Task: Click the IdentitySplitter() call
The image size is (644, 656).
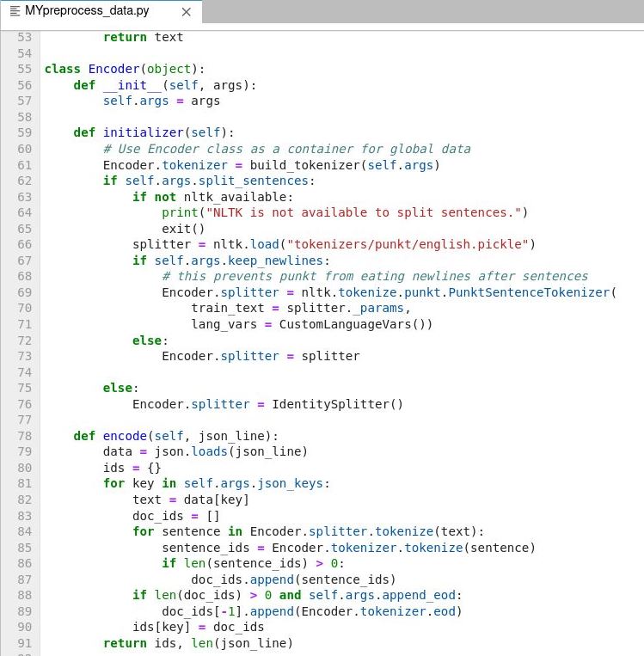Action: [337, 404]
